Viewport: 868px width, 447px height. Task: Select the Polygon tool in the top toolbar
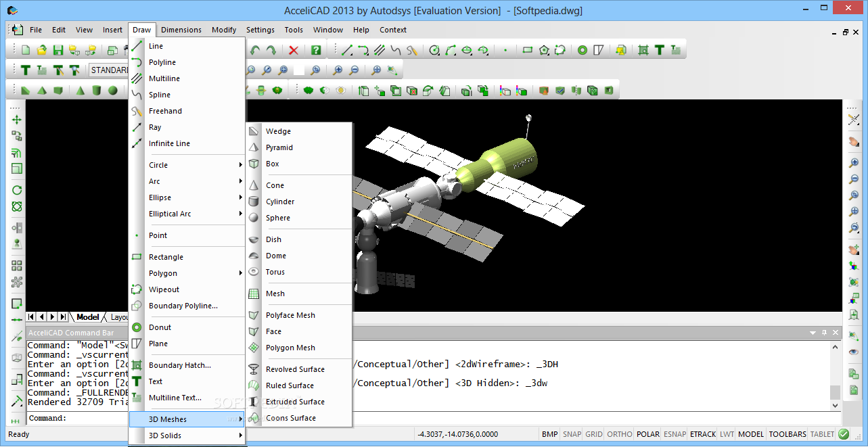[x=544, y=50]
